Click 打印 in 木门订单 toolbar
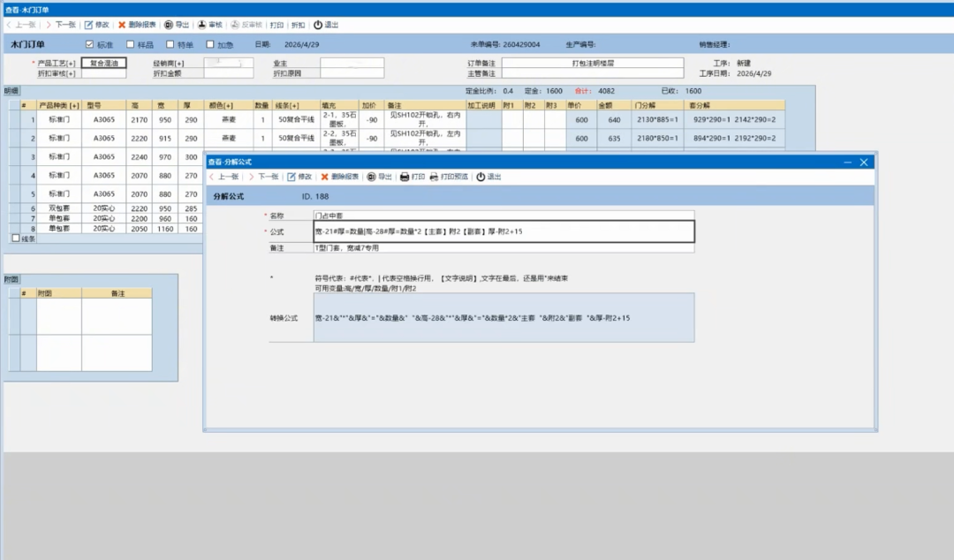The image size is (954, 560). (x=276, y=25)
